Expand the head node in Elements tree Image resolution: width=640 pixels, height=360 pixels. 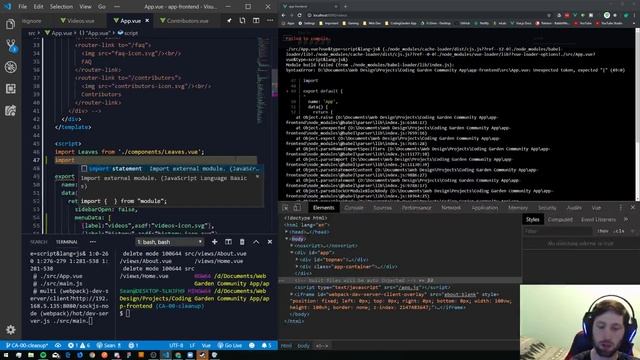286,232
